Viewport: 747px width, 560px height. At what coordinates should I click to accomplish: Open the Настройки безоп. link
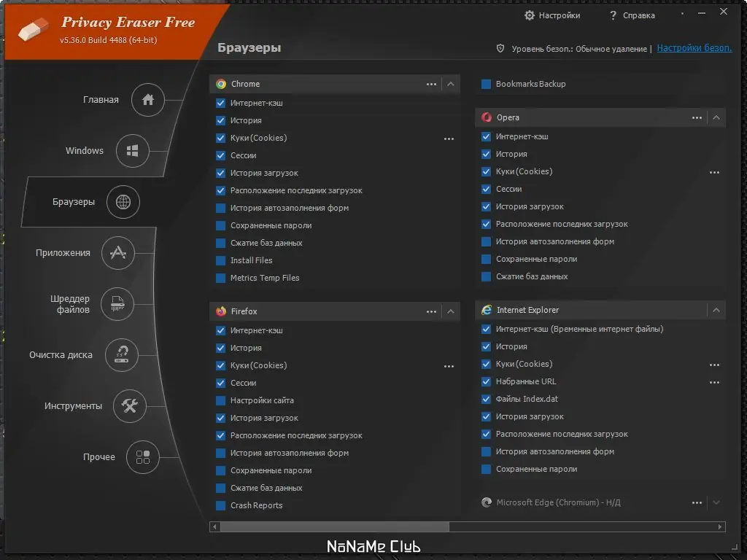(x=694, y=48)
